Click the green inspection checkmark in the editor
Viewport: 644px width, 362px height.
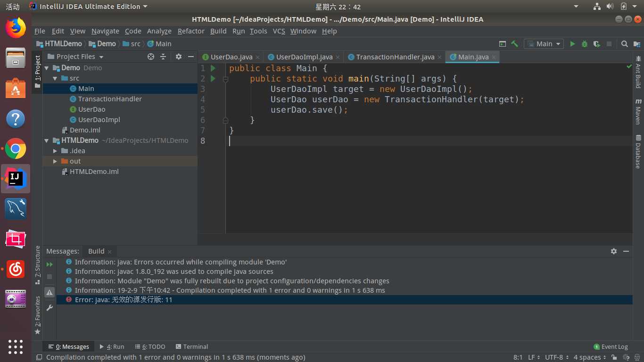pos(629,67)
